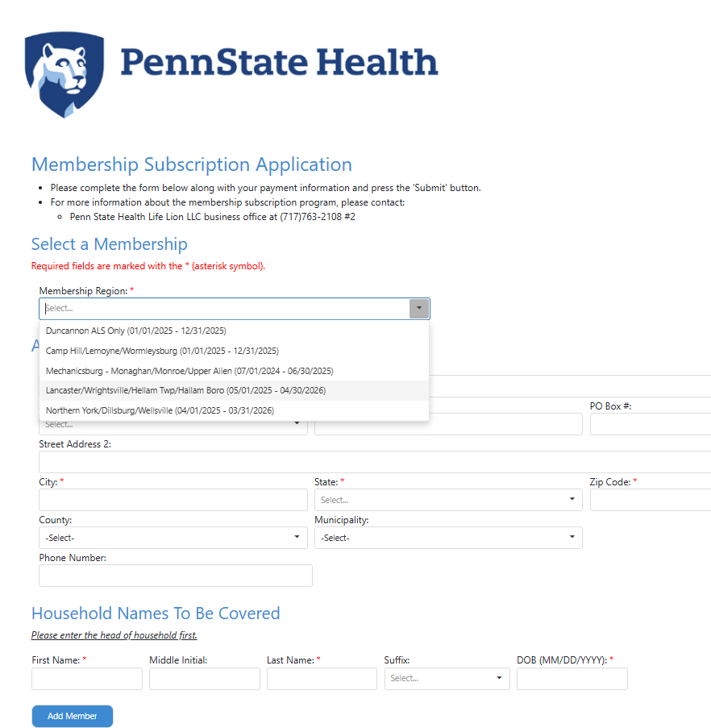This screenshot has width=711, height=728.
Task: Focus the First Name field
Action: pyautogui.click(x=87, y=679)
